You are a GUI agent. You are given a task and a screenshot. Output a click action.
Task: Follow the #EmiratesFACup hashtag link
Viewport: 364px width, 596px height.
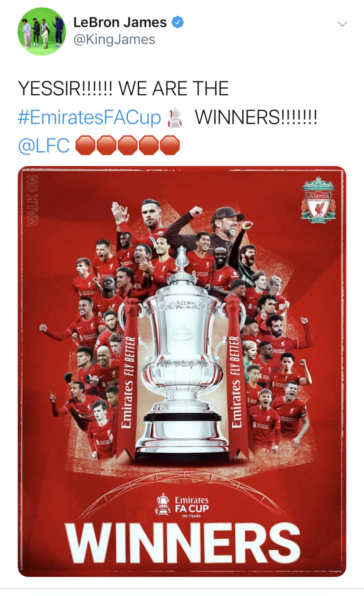[x=89, y=117]
